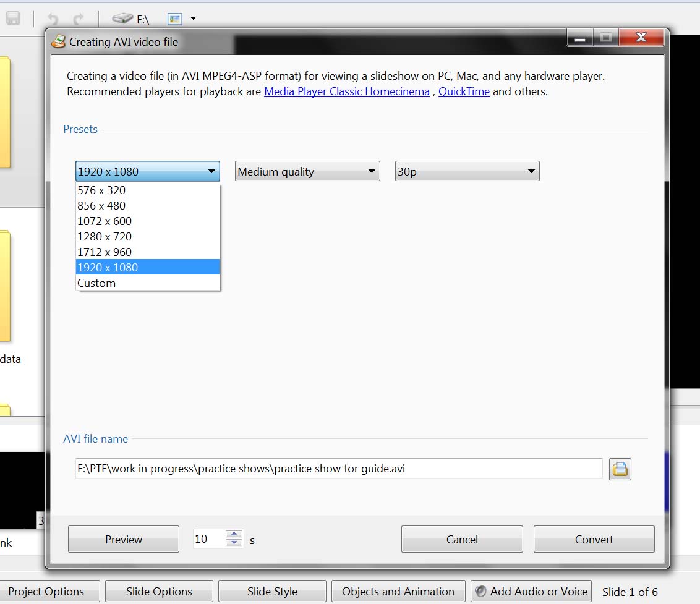Increase preview seconds with up arrow

tap(234, 534)
